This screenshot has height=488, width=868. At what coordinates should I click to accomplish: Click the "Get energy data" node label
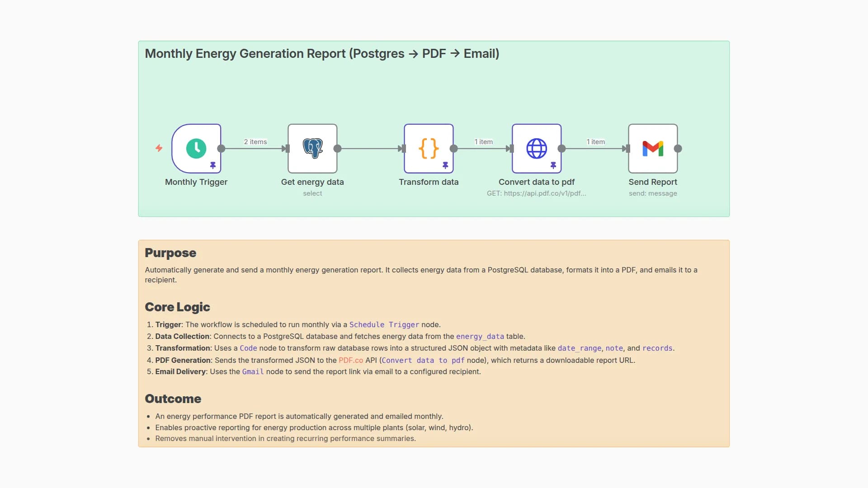[312, 182]
